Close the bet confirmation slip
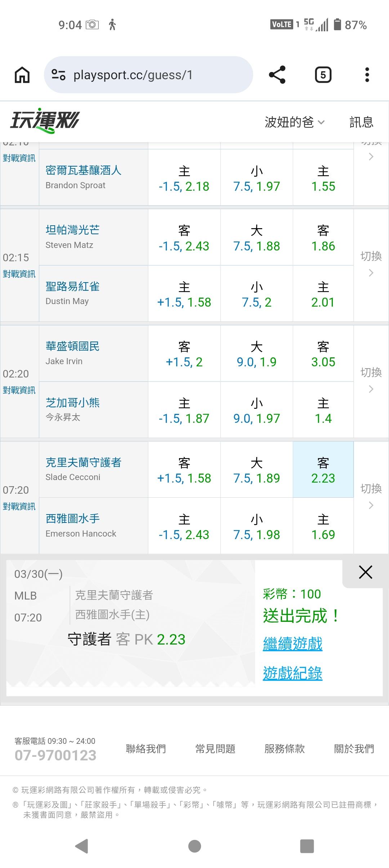The image size is (389, 868). 365,572
